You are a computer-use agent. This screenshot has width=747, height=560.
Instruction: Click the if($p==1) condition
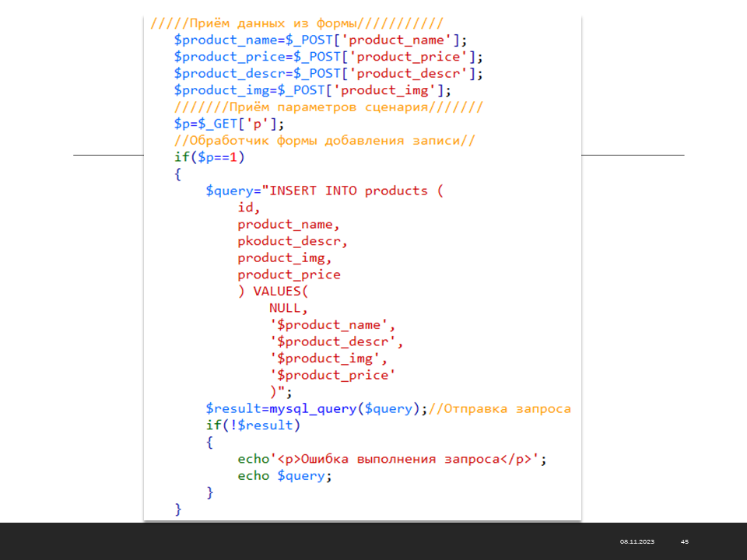pyautogui.click(x=209, y=157)
